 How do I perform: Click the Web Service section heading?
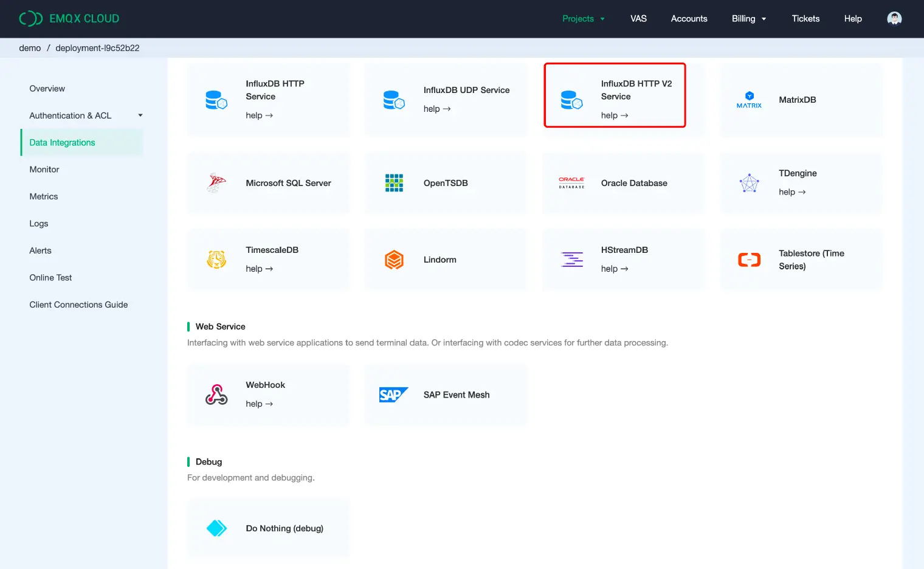(221, 326)
